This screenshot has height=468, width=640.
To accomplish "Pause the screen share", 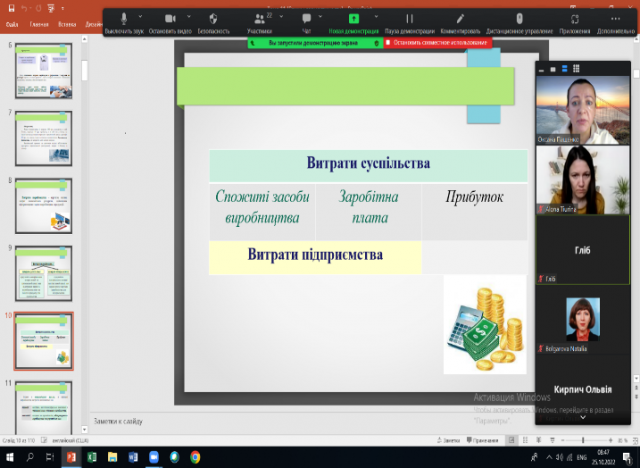I will coord(409,23).
